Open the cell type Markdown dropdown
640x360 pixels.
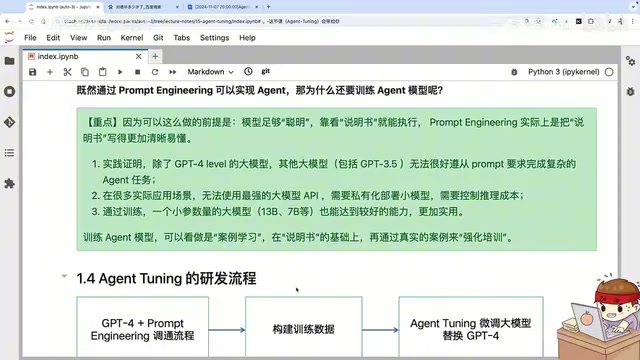(210, 72)
